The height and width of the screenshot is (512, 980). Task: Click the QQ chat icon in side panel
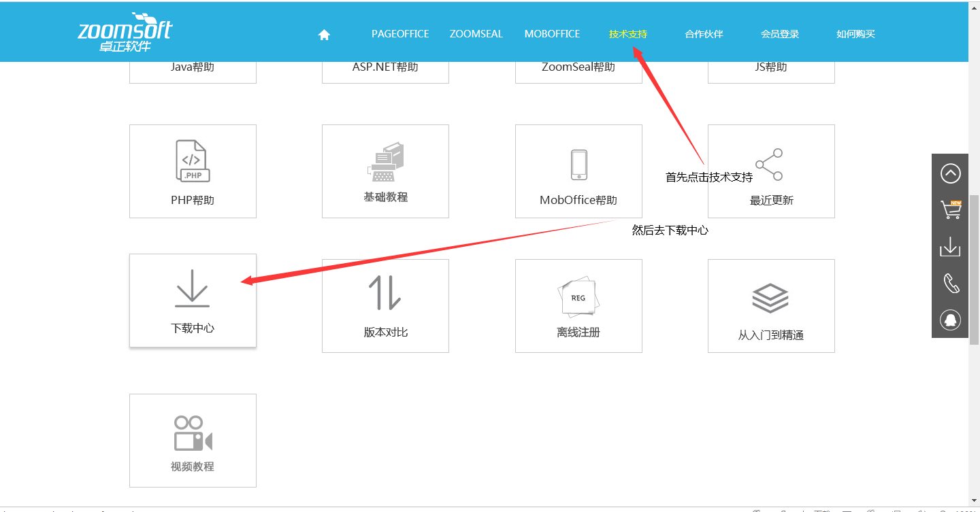(x=950, y=320)
